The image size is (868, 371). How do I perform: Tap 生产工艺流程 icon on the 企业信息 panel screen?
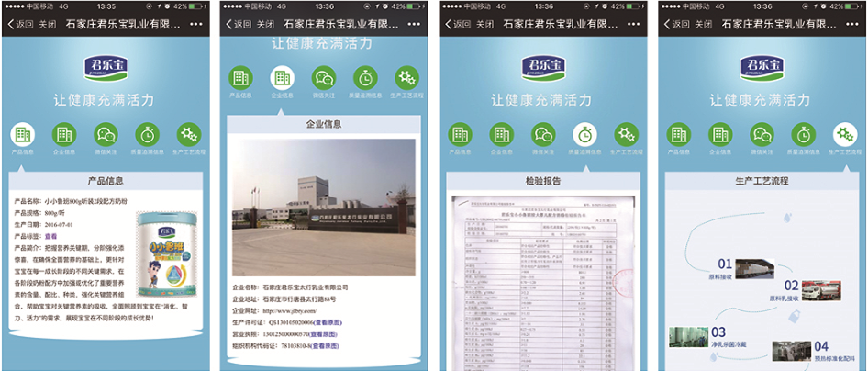(x=406, y=78)
